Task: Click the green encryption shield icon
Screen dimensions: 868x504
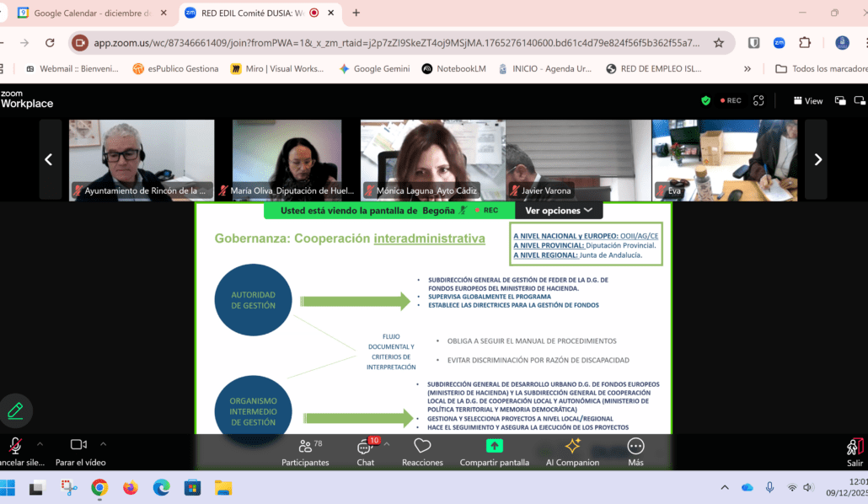Action: click(706, 100)
